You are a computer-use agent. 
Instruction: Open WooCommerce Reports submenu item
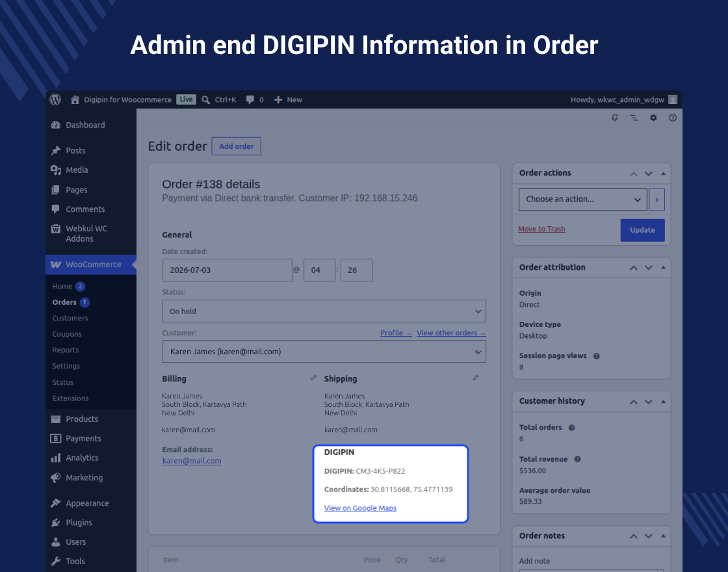click(66, 350)
